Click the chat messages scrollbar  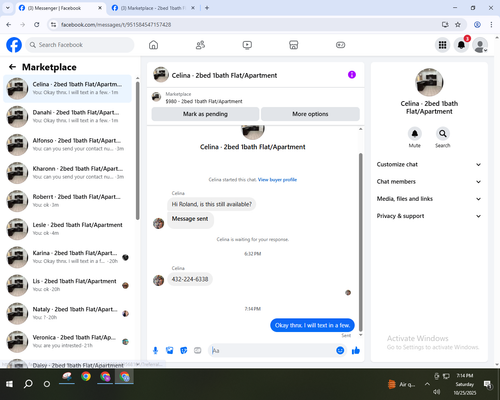360,242
